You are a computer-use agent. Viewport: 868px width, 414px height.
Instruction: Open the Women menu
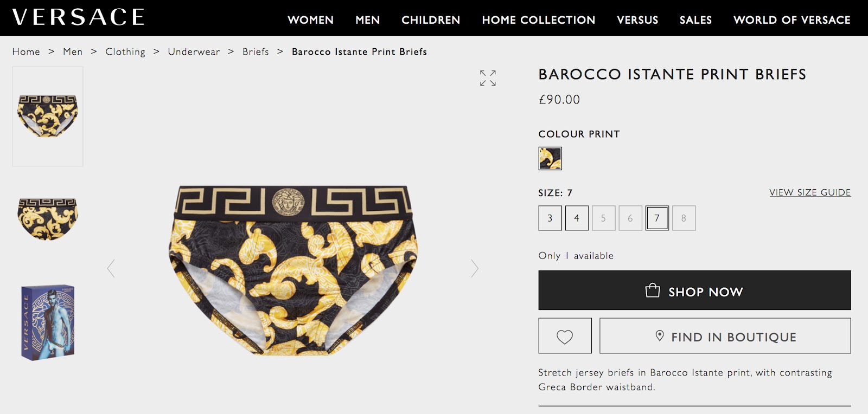(310, 20)
